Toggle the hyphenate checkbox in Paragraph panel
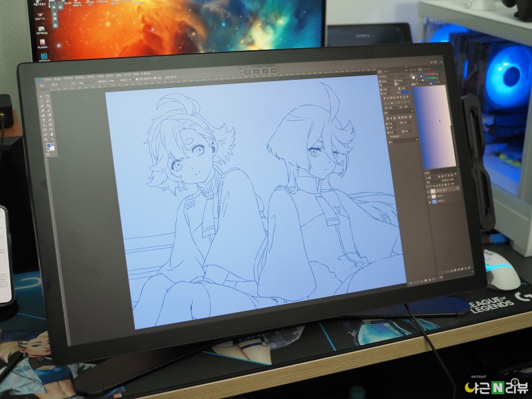The image size is (532, 399). coord(390,137)
